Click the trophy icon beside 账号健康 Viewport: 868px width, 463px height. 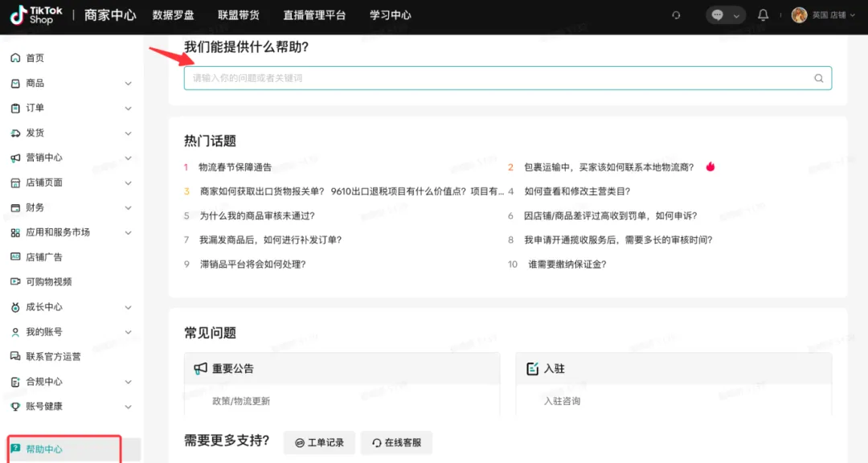click(x=15, y=407)
